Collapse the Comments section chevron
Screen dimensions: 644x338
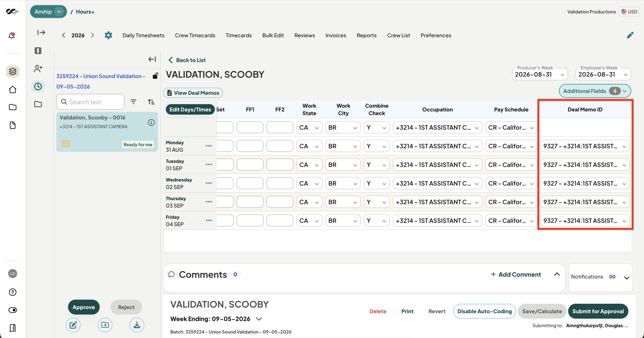(x=557, y=274)
